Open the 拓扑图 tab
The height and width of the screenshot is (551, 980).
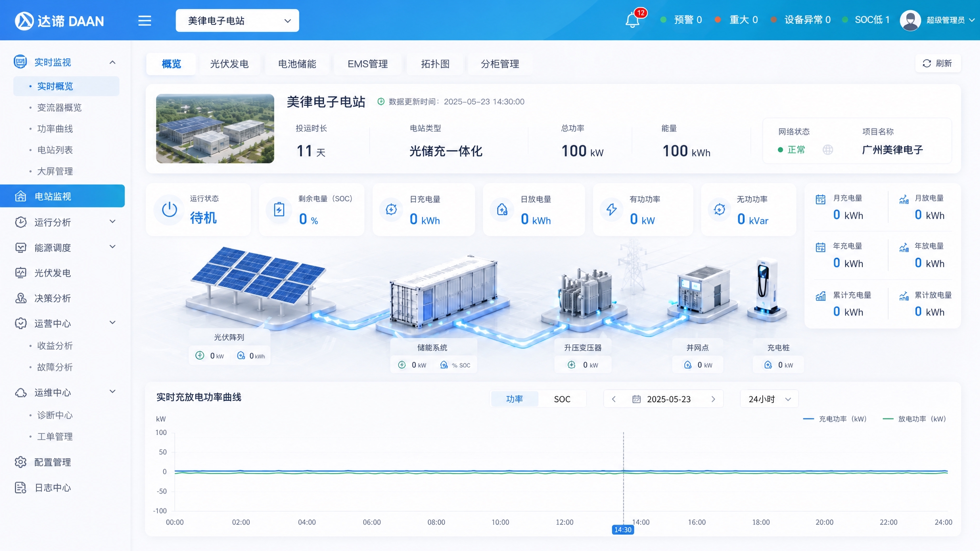pyautogui.click(x=435, y=64)
